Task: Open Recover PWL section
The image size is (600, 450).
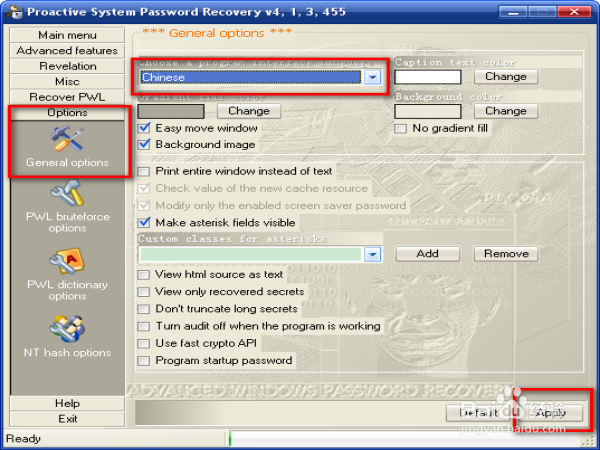Action: (67, 97)
